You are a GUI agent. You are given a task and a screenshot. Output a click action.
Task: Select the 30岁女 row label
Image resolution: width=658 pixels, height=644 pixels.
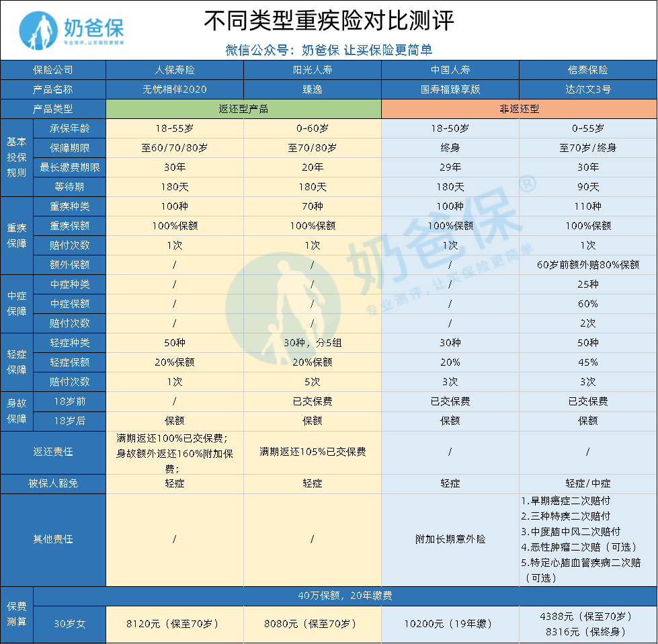pyautogui.click(x=70, y=625)
